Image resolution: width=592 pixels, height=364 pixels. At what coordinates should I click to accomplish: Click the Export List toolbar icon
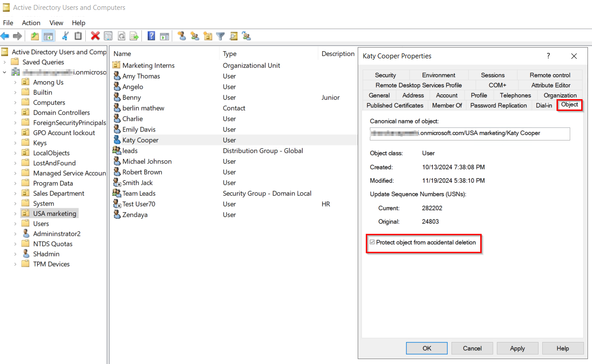click(x=133, y=36)
